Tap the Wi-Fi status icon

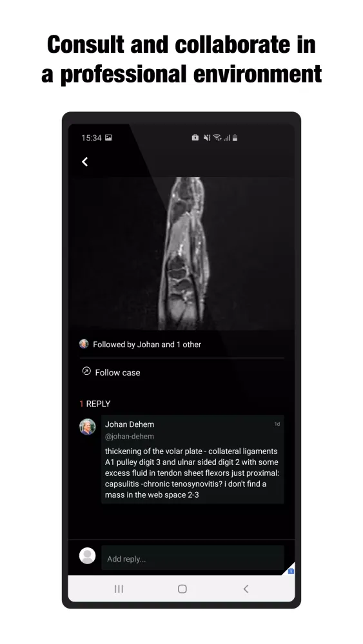pyautogui.click(x=217, y=138)
